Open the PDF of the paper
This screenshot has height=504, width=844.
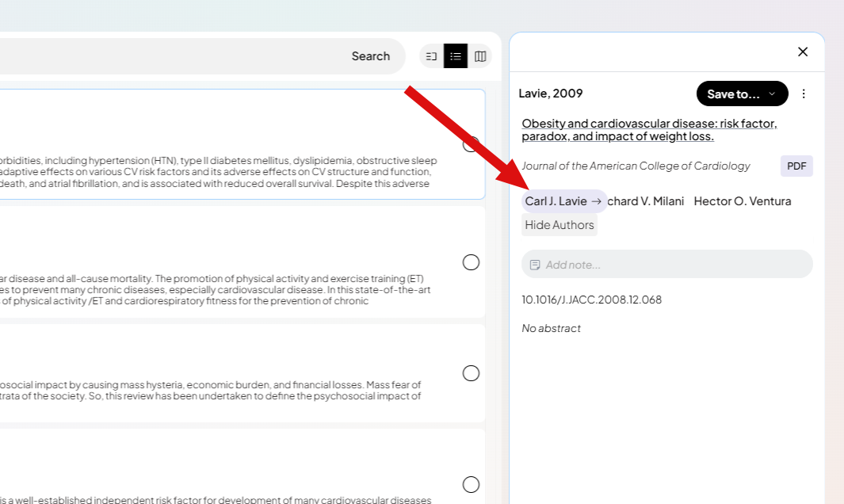click(x=796, y=166)
